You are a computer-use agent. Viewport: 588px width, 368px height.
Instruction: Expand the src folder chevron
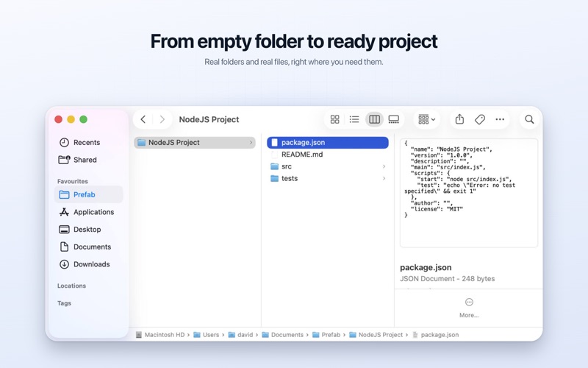tap(384, 166)
